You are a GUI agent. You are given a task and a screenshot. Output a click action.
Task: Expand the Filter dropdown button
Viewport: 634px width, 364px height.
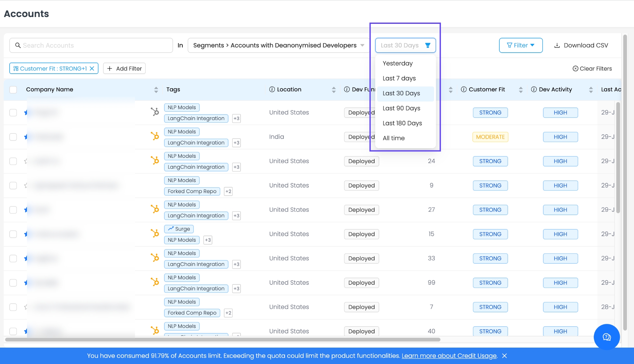520,45
